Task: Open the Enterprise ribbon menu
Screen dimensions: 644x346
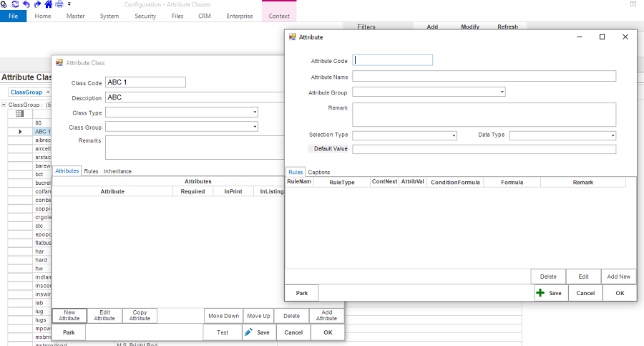Action: 239,16
